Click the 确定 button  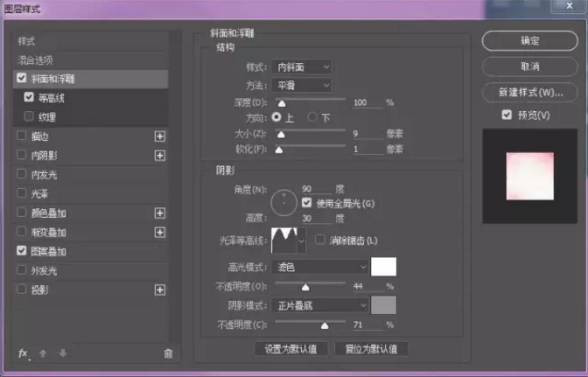point(530,41)
